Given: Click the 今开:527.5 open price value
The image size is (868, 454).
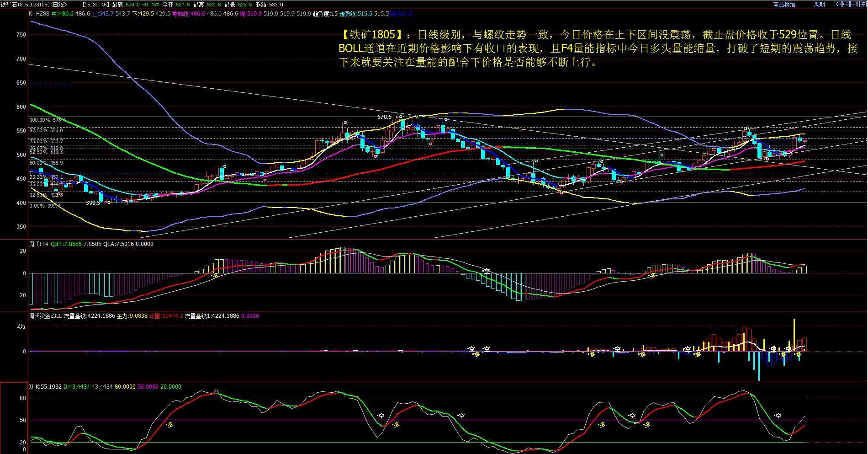Looking at the screenshot, I should [176, 5].
